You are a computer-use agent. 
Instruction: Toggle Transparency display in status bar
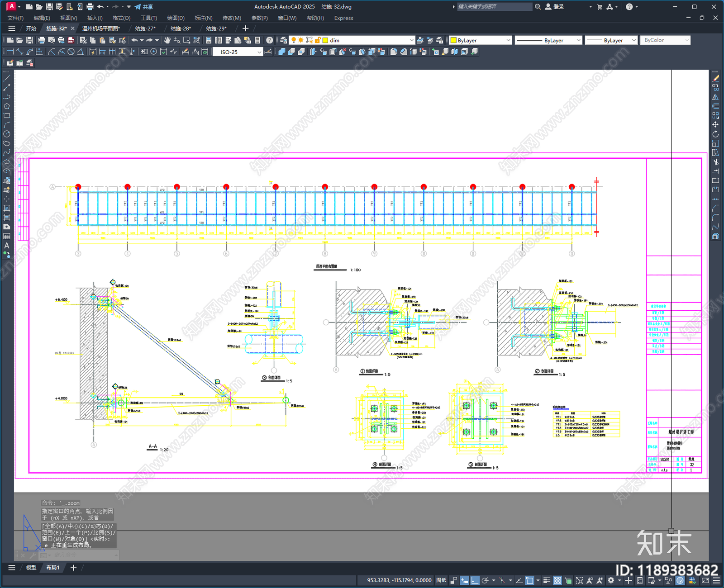(557, 580)
